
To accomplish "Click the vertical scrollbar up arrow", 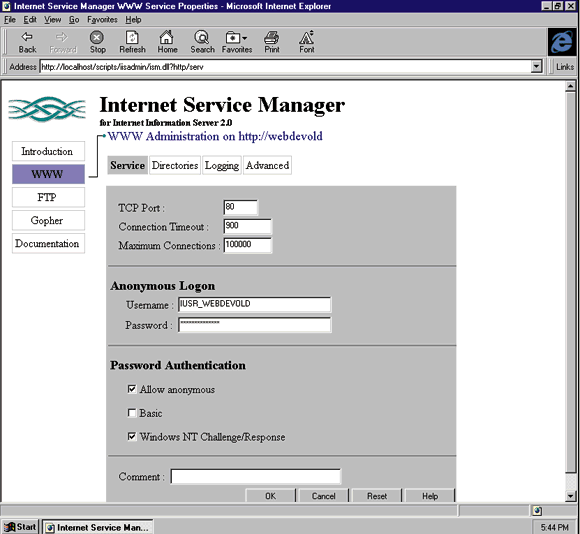I will (570, 87).
